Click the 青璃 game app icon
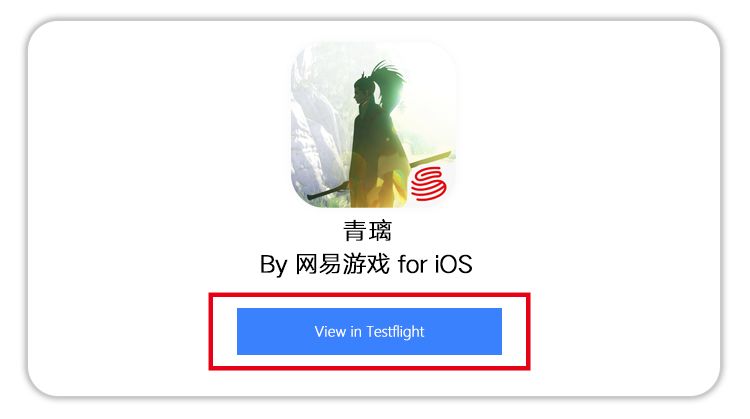The width and height of the screenshot is (750, 419). (374, 124)
